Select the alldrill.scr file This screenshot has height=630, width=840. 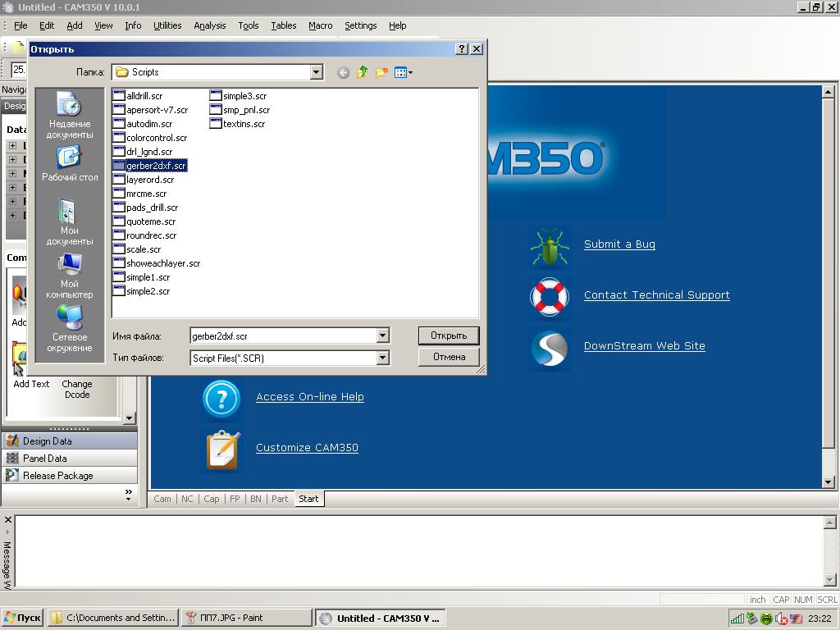pyautogui.click(x=138, y=96)
